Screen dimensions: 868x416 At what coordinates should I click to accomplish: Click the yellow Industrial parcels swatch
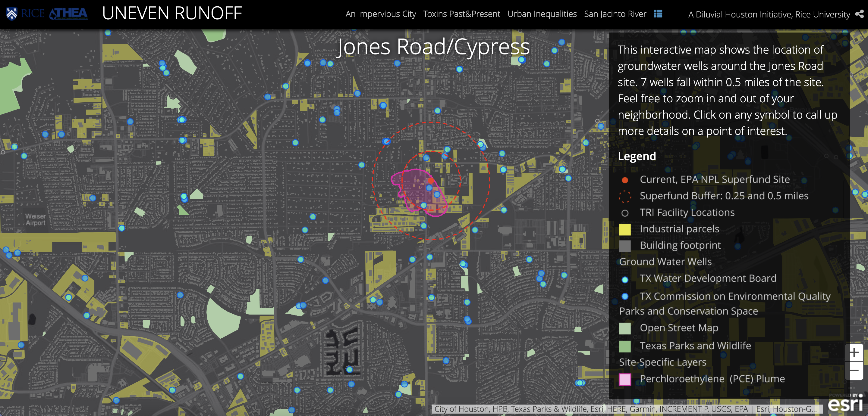click(x=625, y=229)
